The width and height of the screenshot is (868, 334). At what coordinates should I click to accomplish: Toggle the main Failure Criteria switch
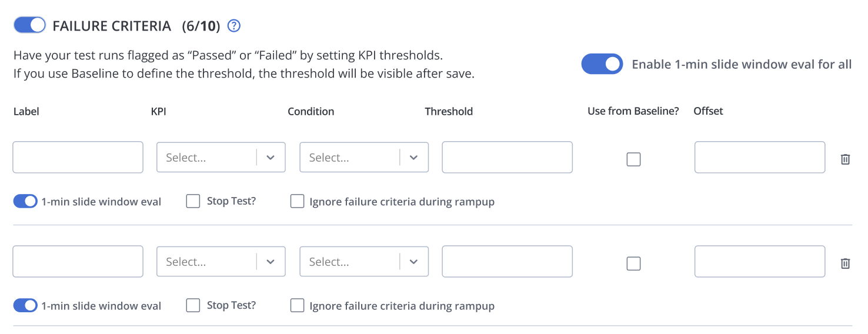coord(30,25)
